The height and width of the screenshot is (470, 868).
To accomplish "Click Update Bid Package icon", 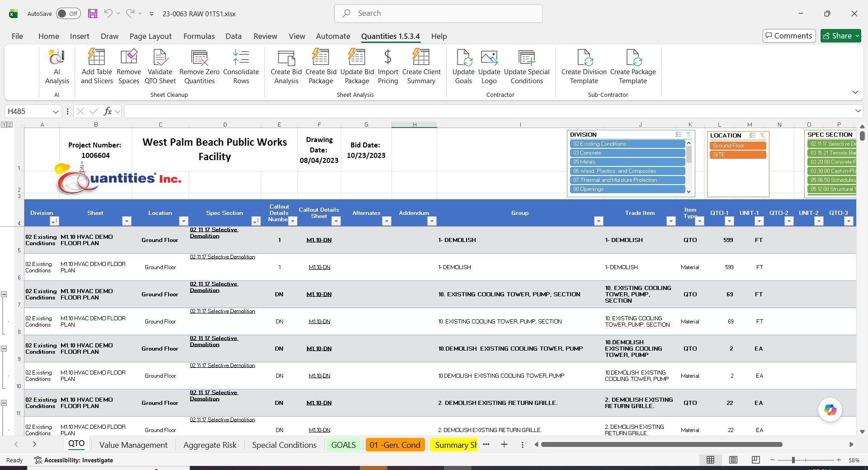I will (357, 57).
